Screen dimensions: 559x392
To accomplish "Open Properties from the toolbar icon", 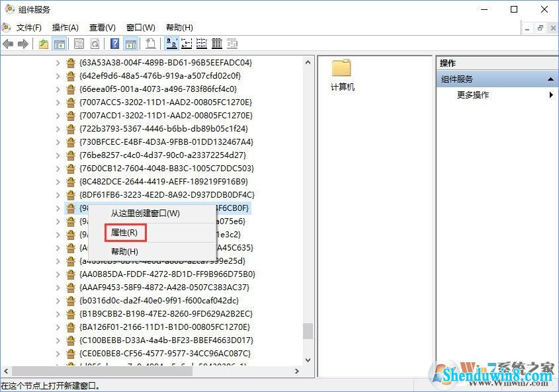I will (79, 44).
